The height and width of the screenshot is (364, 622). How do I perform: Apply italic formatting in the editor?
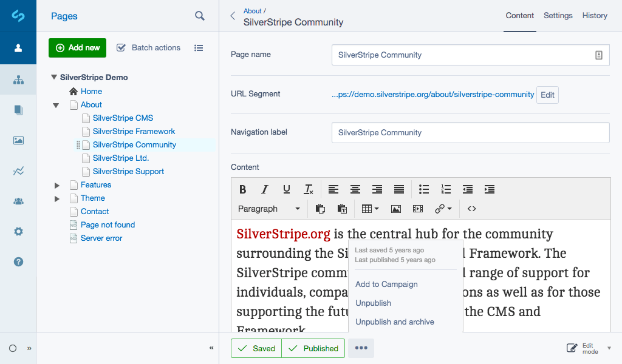click(x=264, y=189)
